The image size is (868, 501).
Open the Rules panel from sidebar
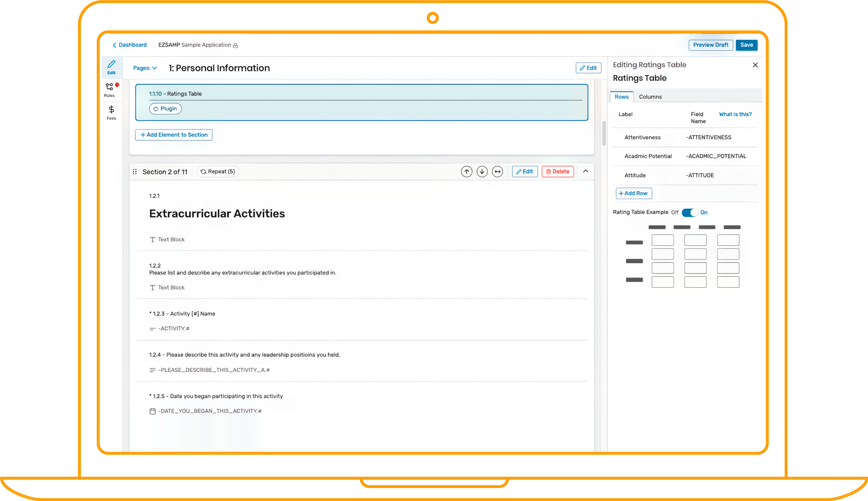coord(110,89)
